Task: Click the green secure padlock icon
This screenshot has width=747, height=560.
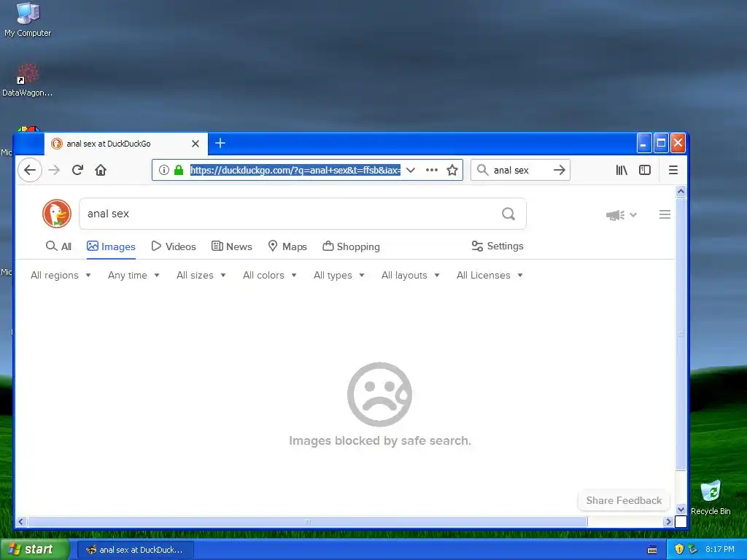Action: 179,170
